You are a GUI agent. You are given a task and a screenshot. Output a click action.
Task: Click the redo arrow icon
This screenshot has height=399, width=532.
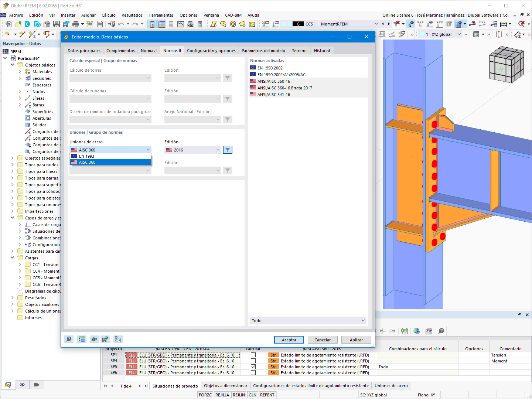[x=135, y=24]
